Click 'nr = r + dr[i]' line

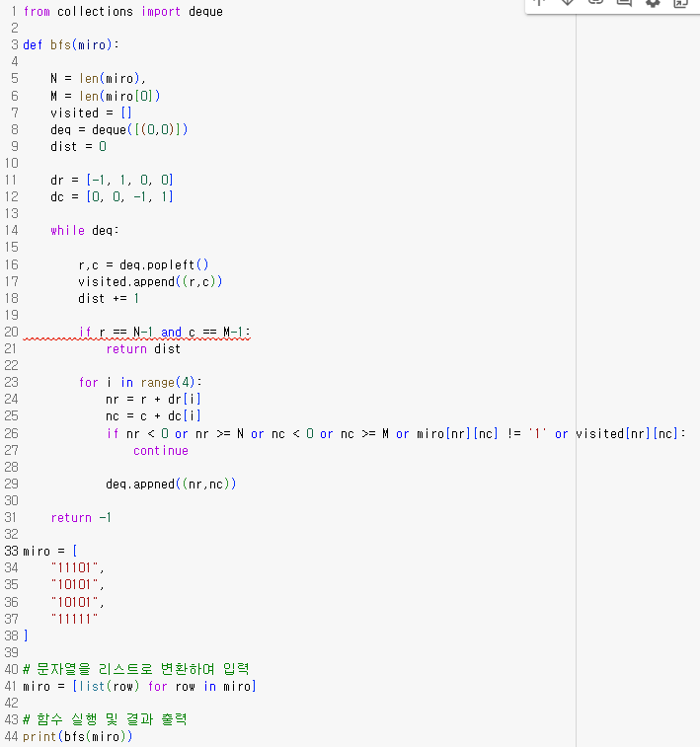click(153, 400)
